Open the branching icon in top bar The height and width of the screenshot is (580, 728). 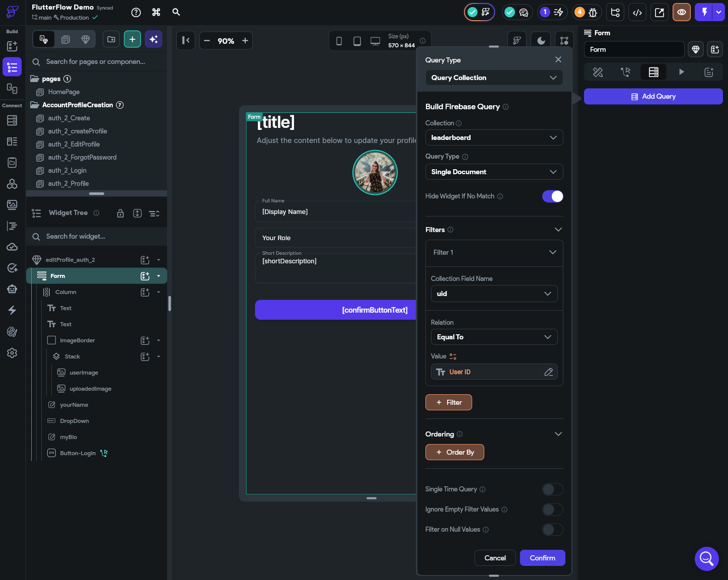tap(615, 12)
